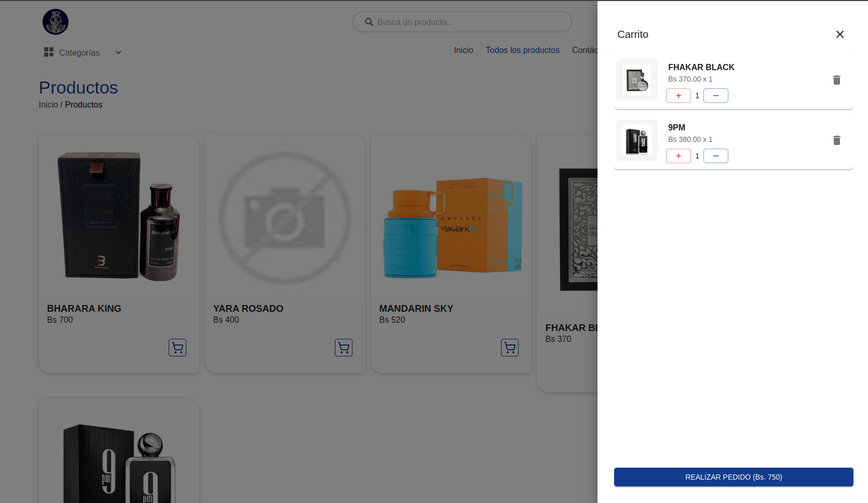Click the search magnifier icon

(369, 22)
